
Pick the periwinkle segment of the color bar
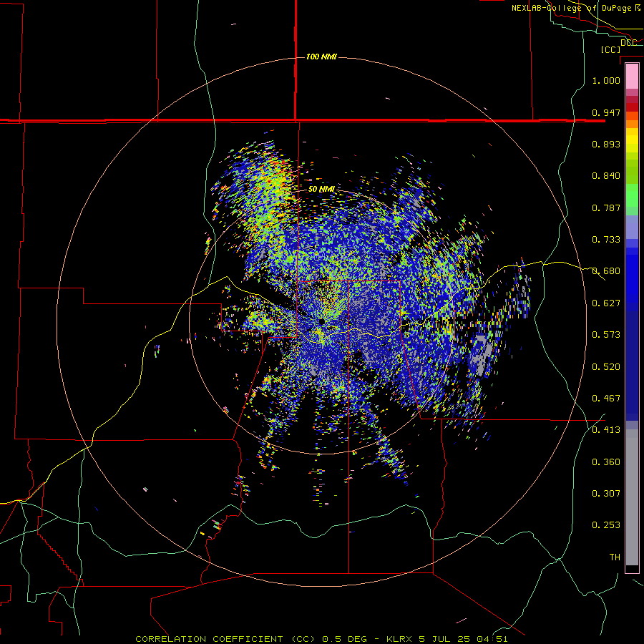(632, 227)
